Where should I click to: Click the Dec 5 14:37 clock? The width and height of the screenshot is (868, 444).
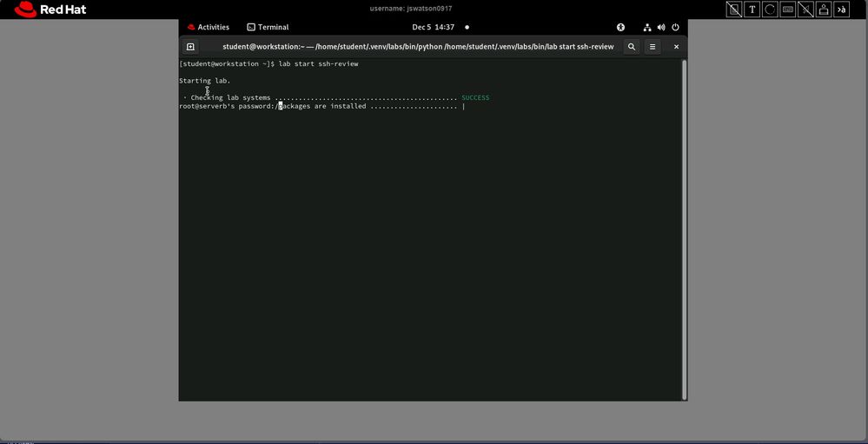pyautogui.click(x=433, y=27)
